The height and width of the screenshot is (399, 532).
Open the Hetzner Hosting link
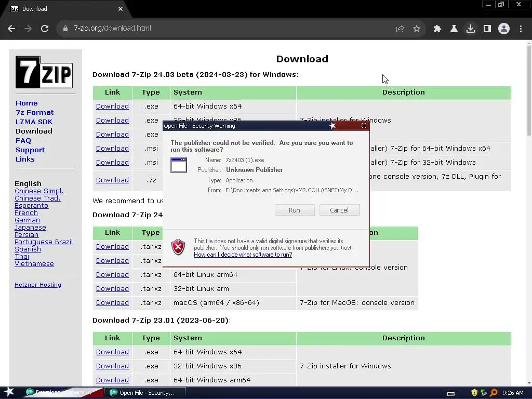[38, 285]
